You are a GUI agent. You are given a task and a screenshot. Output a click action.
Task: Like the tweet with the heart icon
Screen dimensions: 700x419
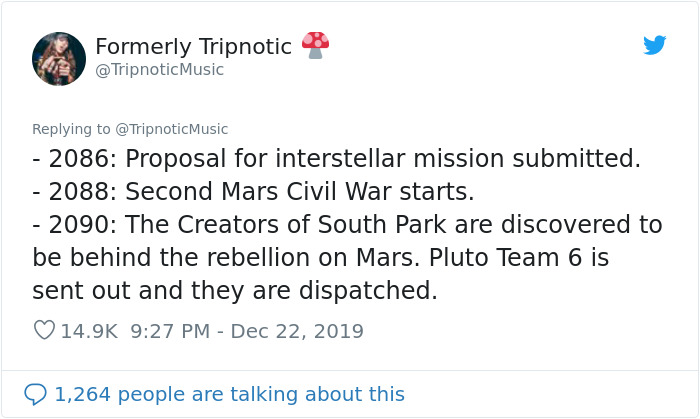[44, 330]
